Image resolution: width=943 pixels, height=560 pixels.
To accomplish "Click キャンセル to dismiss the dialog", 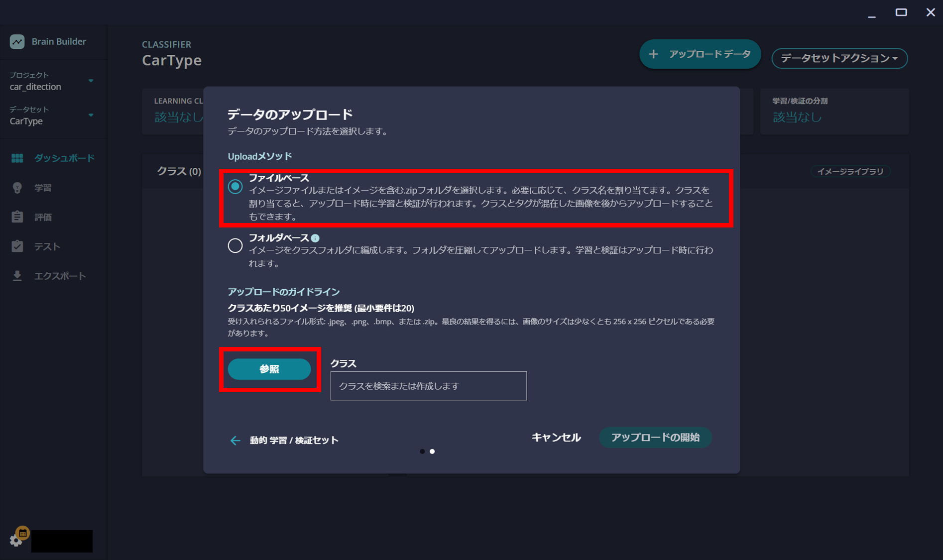I will (x=556, y=438).
